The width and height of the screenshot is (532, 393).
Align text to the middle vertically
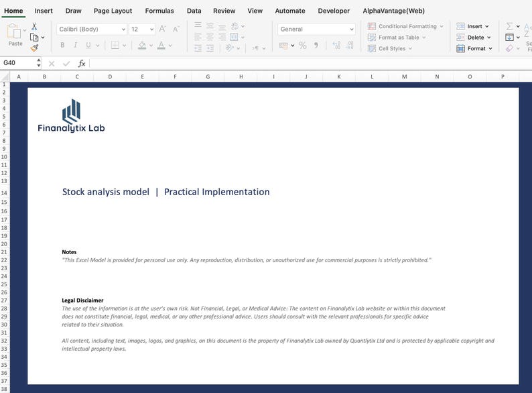click(210, 25)
